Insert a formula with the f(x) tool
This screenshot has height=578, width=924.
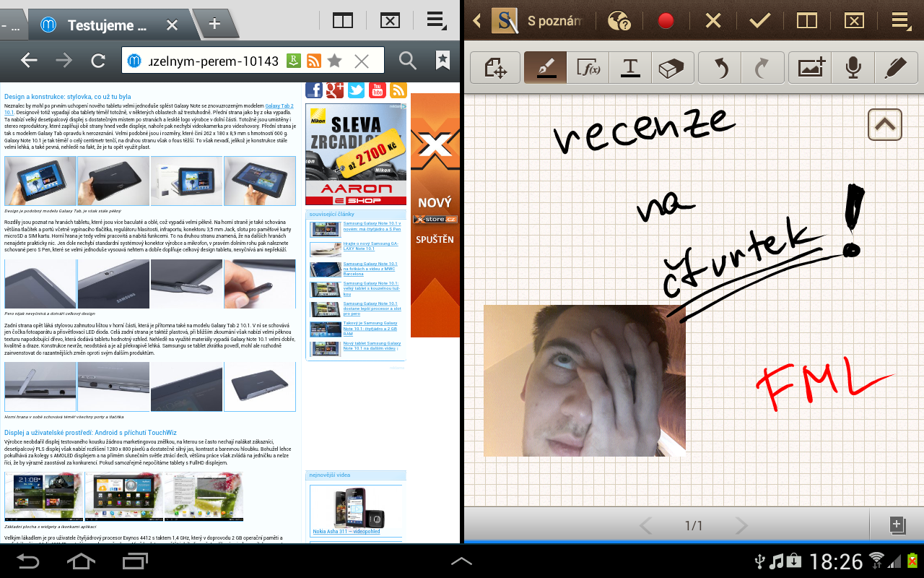click(x=586, y=69)
